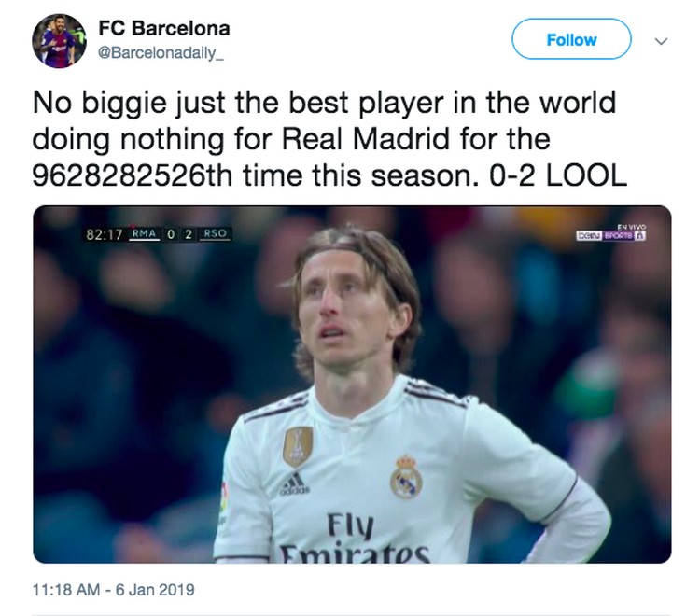This screenshot has width=700, height=616.
Task: Click the gold champions badge on jersey
Action: 298,446
